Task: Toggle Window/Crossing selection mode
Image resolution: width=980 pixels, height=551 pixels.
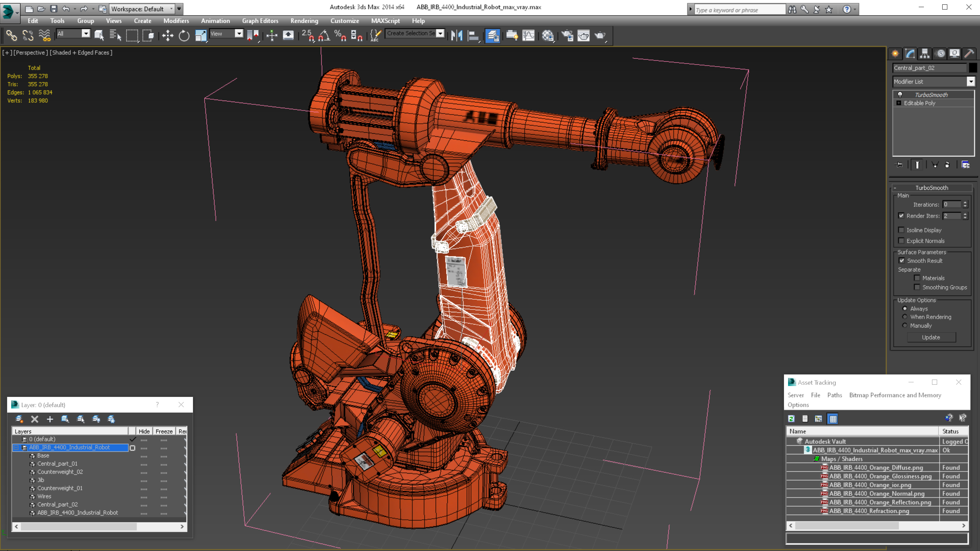Action: pyautogui.click(x=148, y=35)
